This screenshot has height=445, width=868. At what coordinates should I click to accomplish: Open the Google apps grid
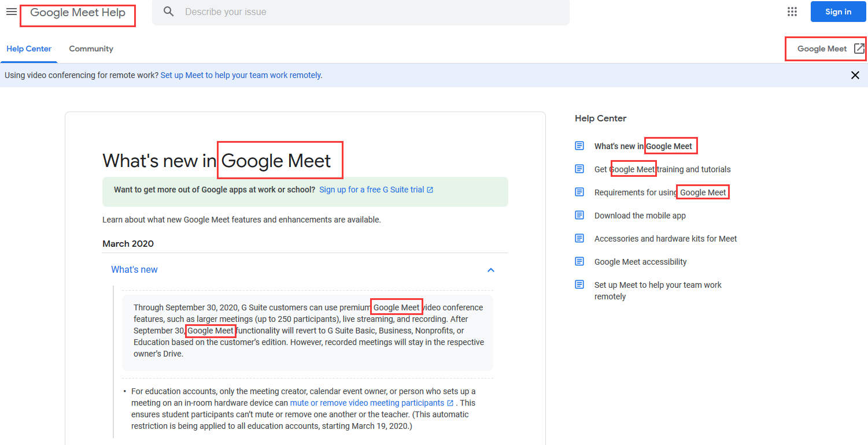tap(792, 12)
